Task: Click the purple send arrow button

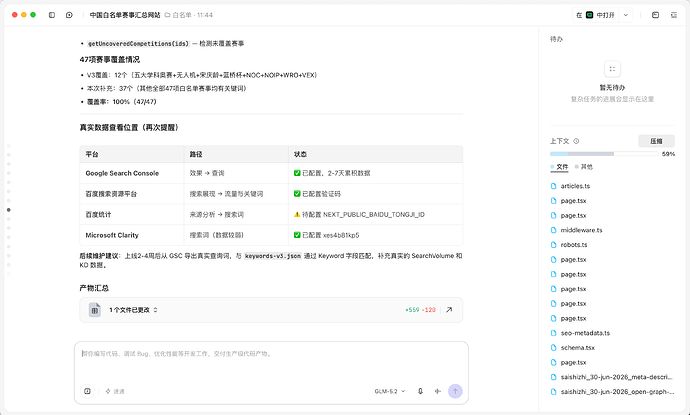Action: tap(455, 391)
